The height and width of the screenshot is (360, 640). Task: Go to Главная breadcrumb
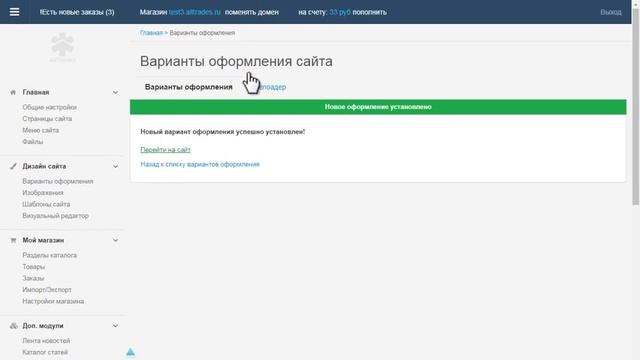pos(151,33)
